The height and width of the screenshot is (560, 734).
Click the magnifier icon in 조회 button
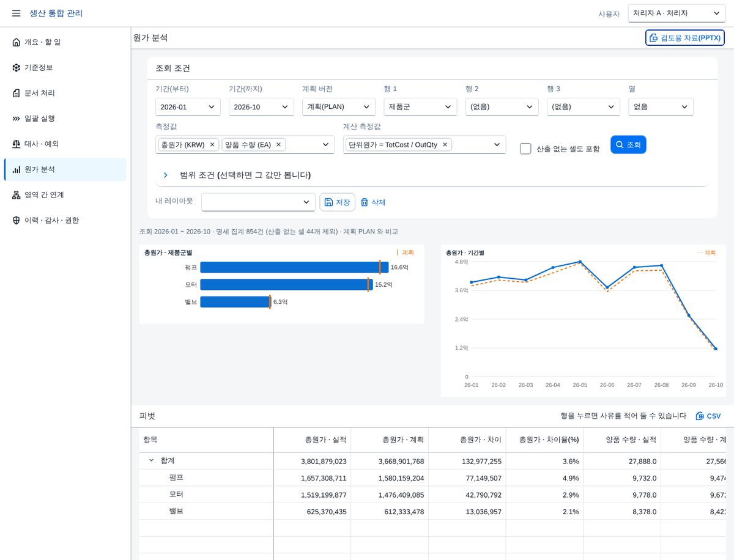click(620, 145)
